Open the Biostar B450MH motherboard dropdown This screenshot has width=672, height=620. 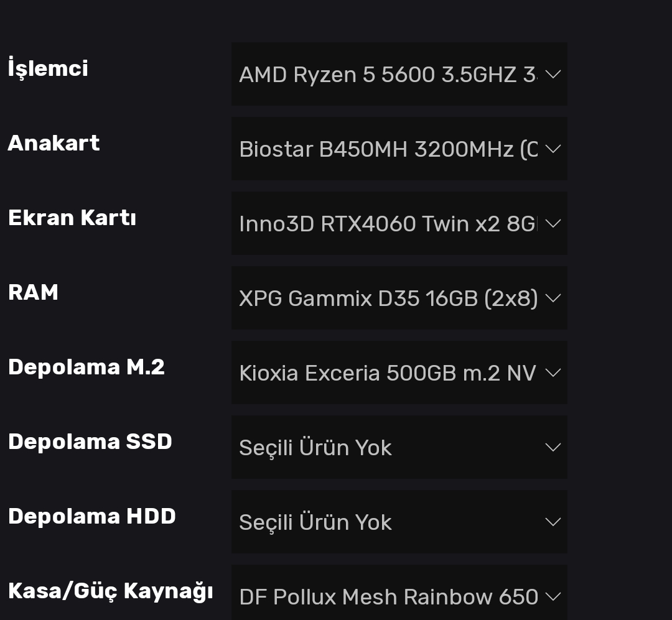pyautogui.click(x=388, y=149)
